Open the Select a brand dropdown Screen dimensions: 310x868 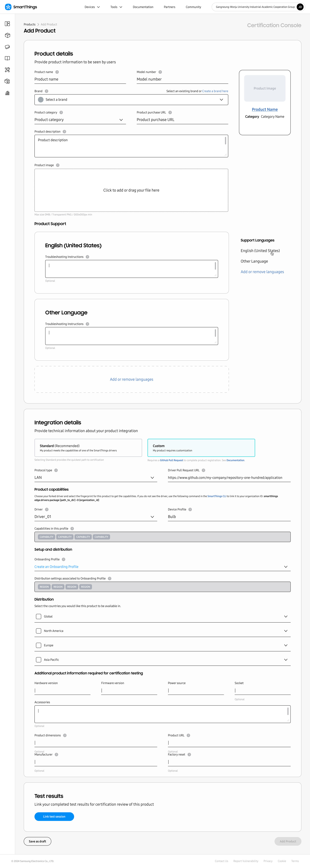pyautogui.click(x=131, y=100)
